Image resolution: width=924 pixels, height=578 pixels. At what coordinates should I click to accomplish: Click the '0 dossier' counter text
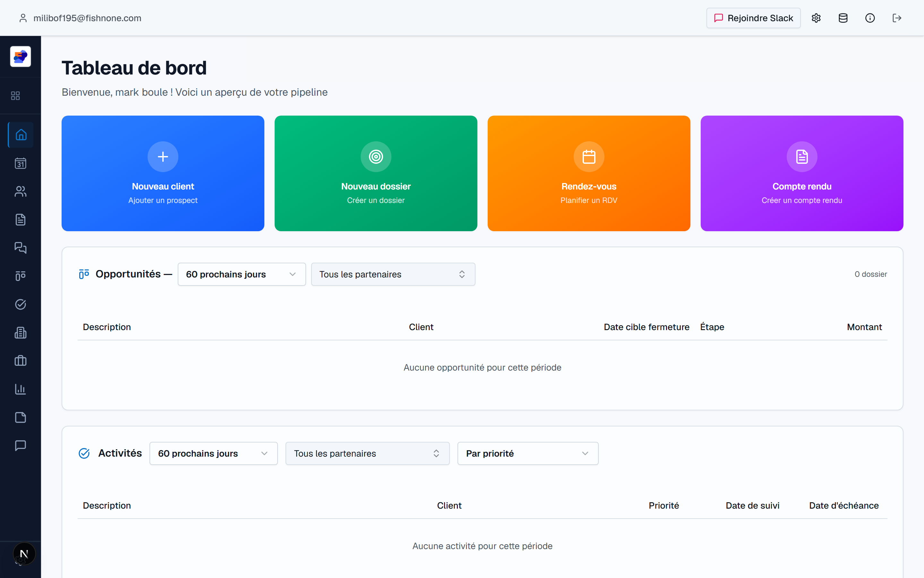coord(871,274)
